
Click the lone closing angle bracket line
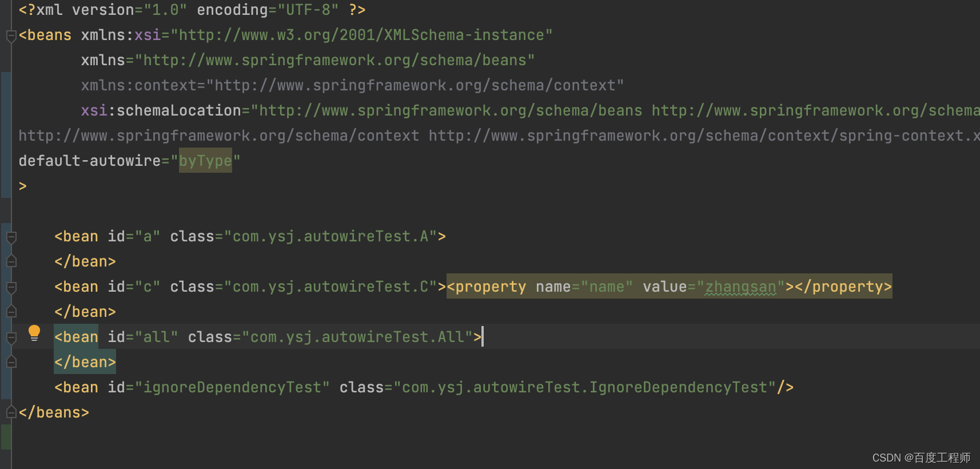pyautogui.click(x=23, y=186)
